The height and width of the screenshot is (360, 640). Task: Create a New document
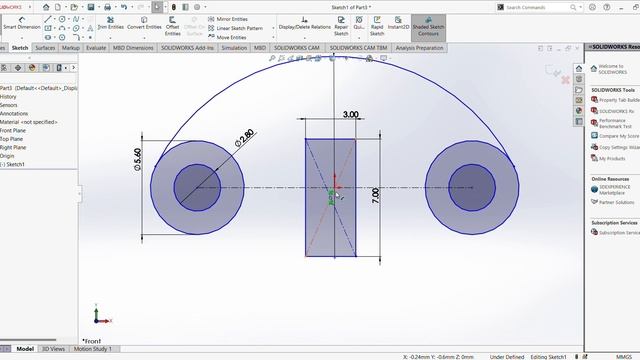[x=58, y=7]
